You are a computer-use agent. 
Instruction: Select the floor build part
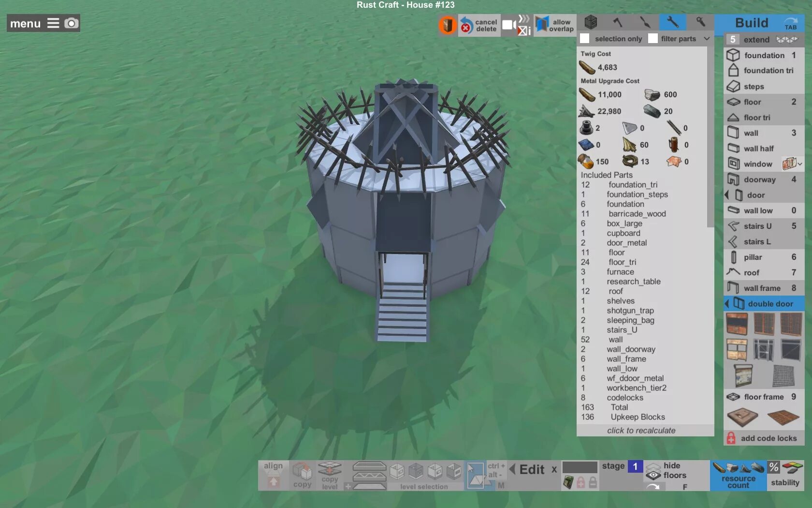point(764,102)
